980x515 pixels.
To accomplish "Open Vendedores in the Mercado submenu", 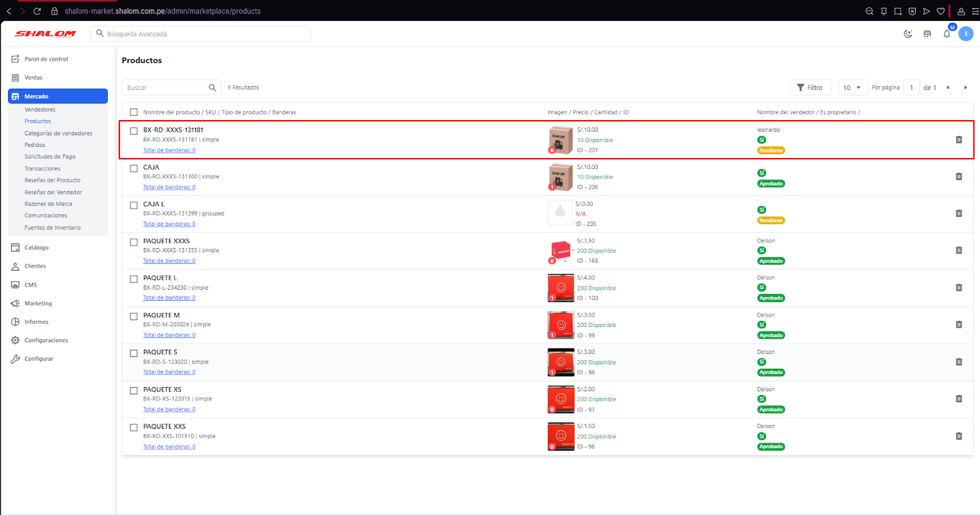I will click(40, 110).
